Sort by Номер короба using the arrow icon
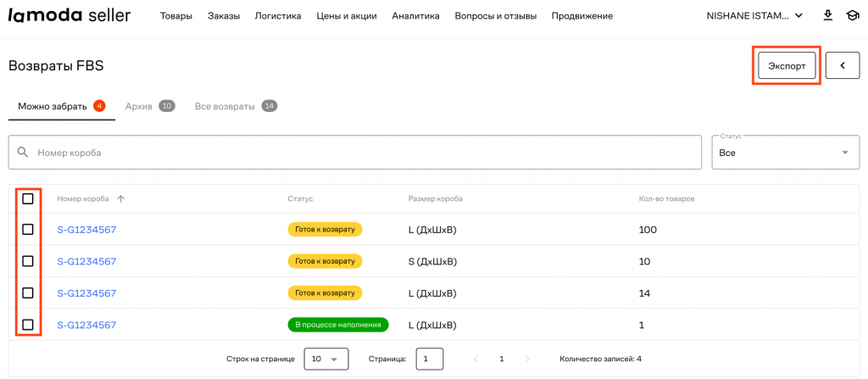Image resolution: width=868 pixels, height=379 pixels. pos(120,198)
